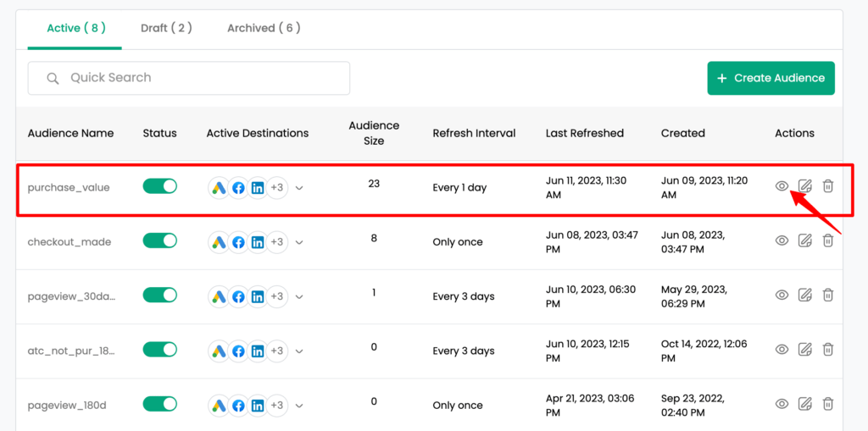Click the Google Ads icon in purchase_value row

pyautogui.click(x=220, y=188)
